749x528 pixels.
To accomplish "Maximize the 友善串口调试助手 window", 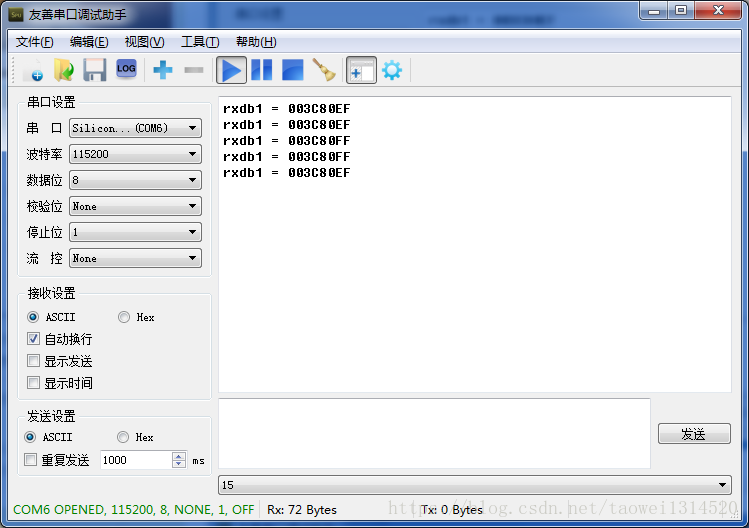I will (x=681, y=11).
